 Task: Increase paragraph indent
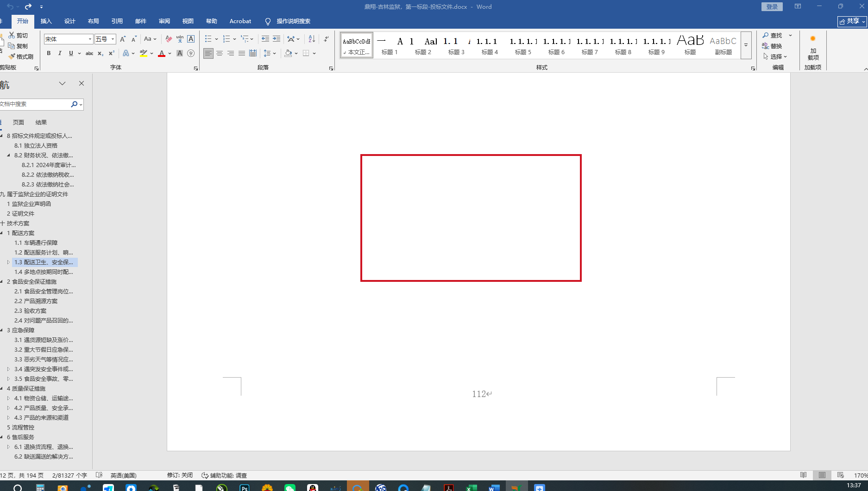(277, 39)
